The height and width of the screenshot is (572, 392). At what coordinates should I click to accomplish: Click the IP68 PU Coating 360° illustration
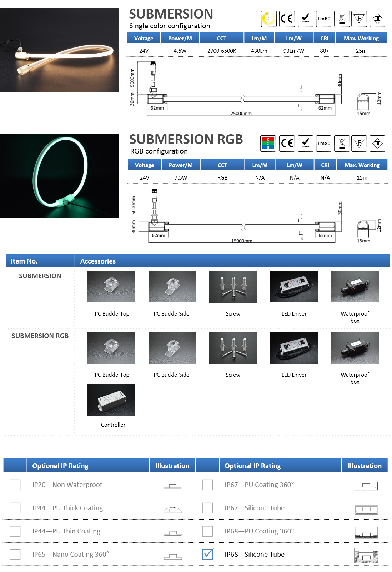coord(366,533)
